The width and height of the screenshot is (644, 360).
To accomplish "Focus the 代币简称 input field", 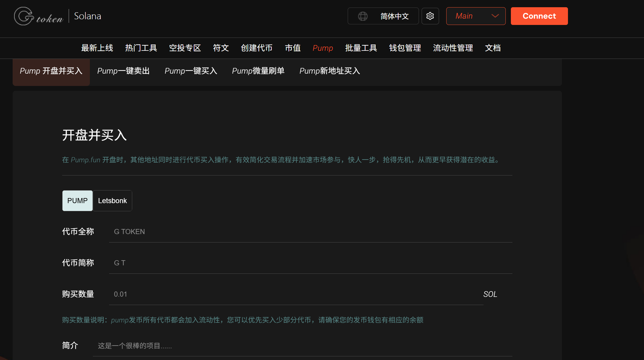I will [x=310, y=263].
